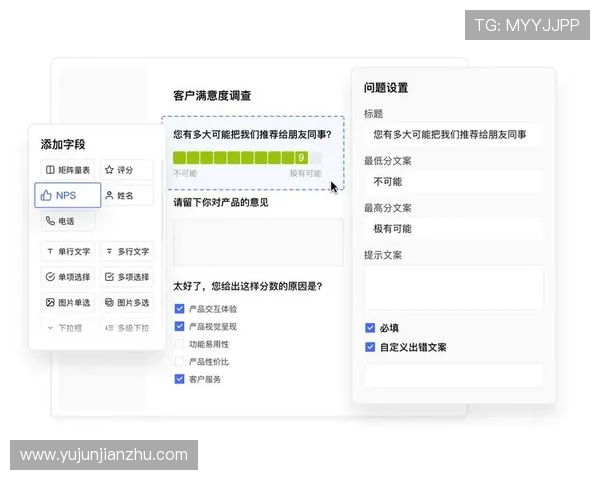
Task: Add the 多项选择 multiple choice field
Action: tap(127, 277)
